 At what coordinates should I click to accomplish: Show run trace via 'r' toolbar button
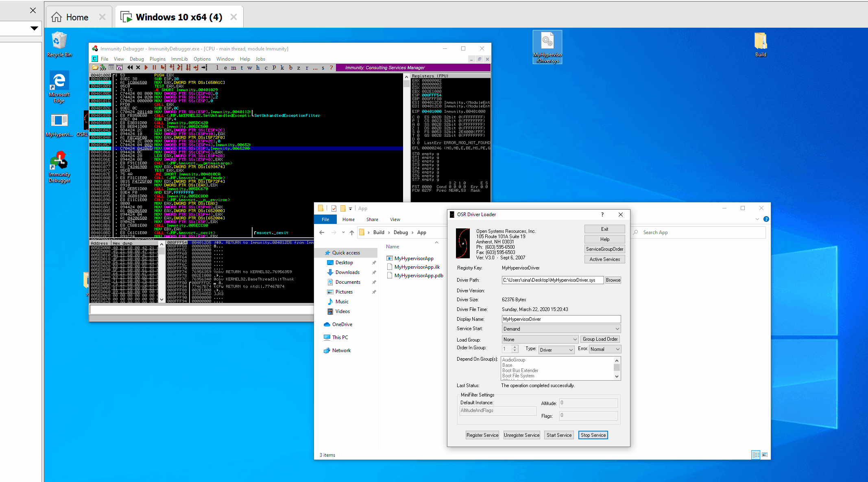click(307, 68)
